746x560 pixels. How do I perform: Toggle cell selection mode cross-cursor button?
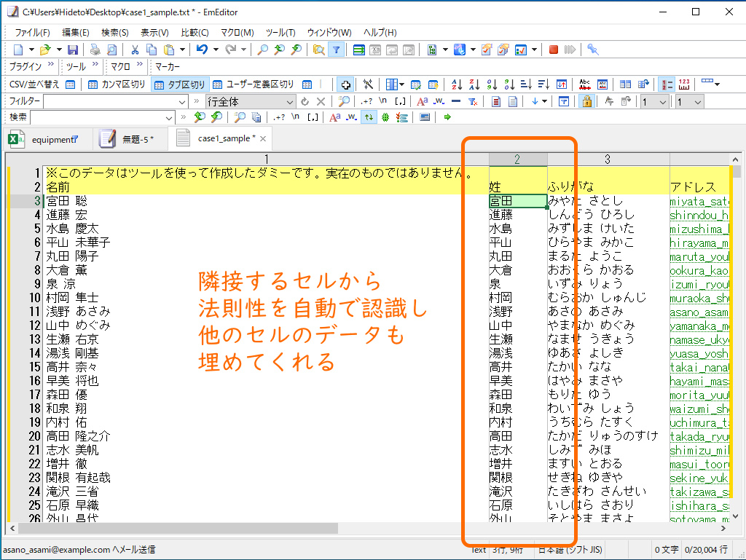tap(345, 84)
